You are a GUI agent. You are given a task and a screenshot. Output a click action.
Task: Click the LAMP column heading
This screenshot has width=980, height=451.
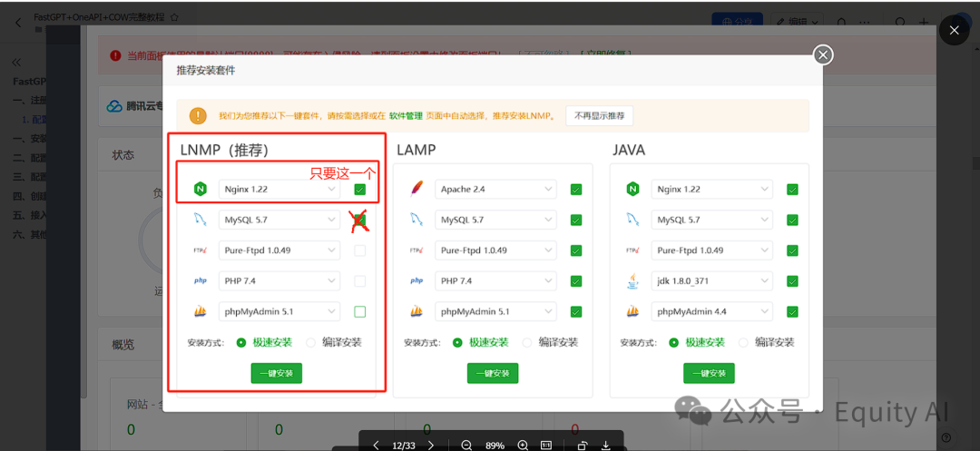416,151
